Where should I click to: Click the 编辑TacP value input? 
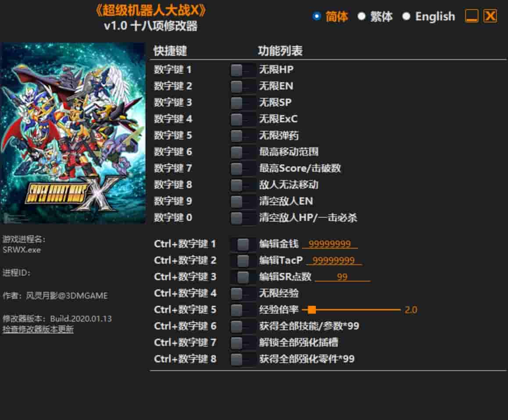[x=333, y=260]
